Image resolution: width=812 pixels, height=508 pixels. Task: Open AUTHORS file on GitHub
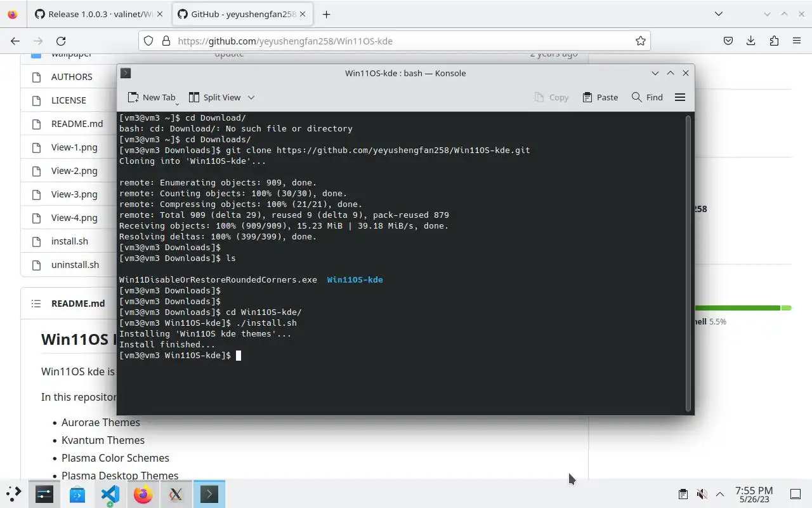pyautogui.click(x=72, y=77)
